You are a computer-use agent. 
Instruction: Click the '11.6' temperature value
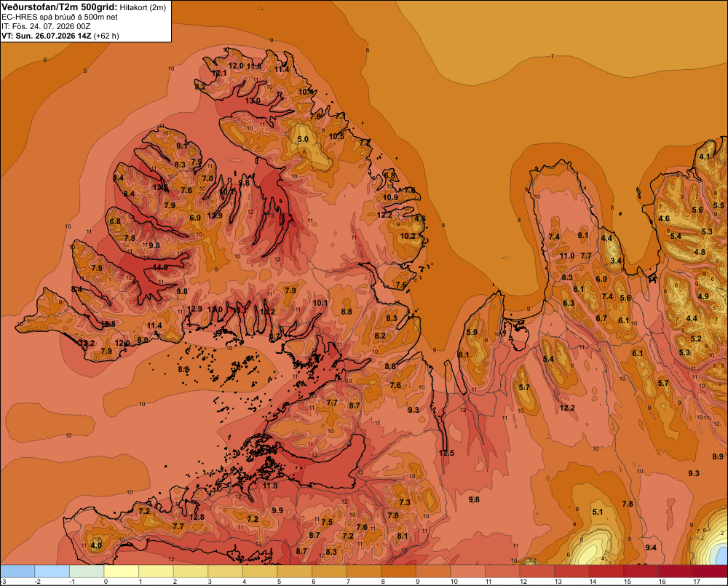pos(254,66)
